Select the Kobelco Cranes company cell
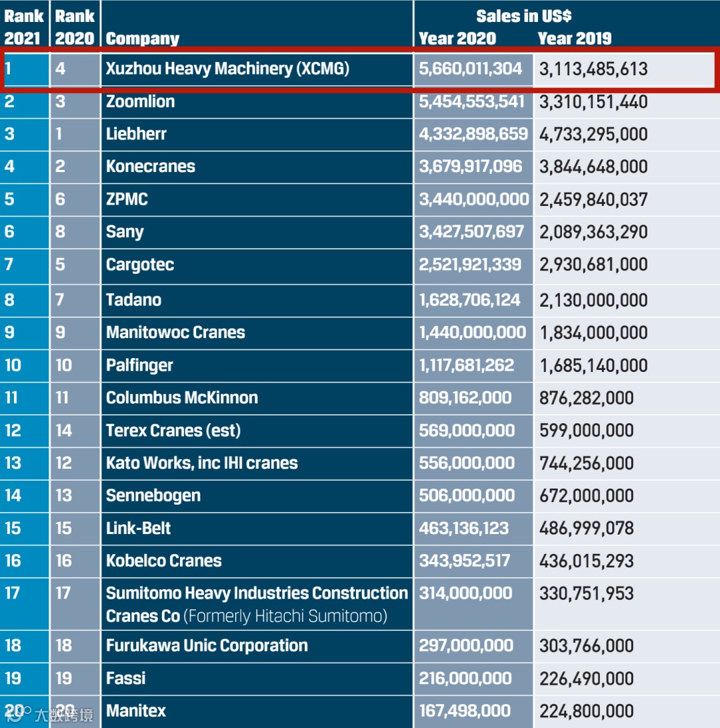The image size is (720, 728). (x=257, y=561)
